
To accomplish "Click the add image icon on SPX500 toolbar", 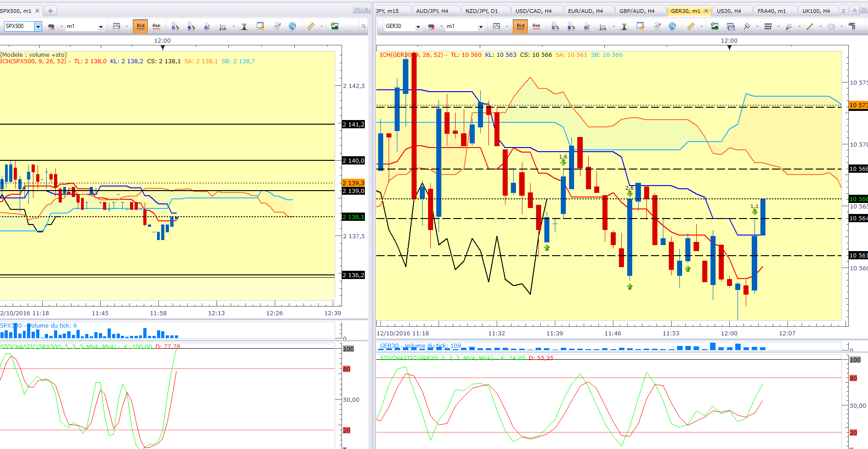I will (x=335, y=26).
